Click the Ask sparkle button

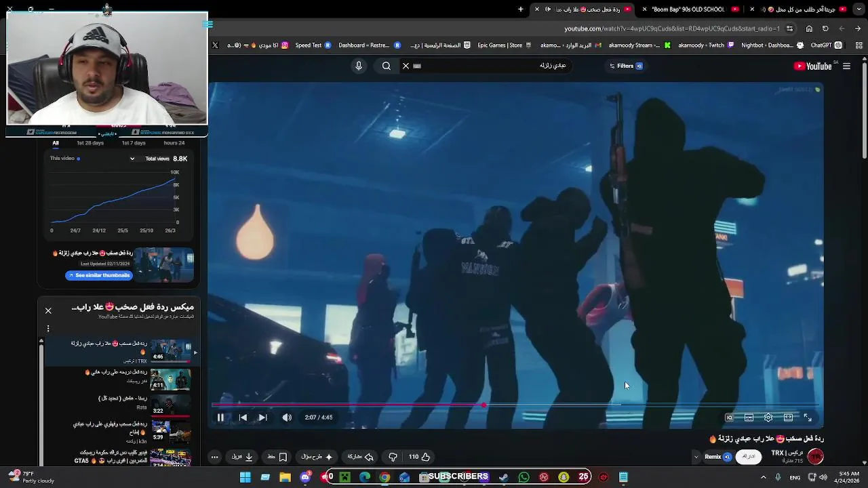[317, 457]
